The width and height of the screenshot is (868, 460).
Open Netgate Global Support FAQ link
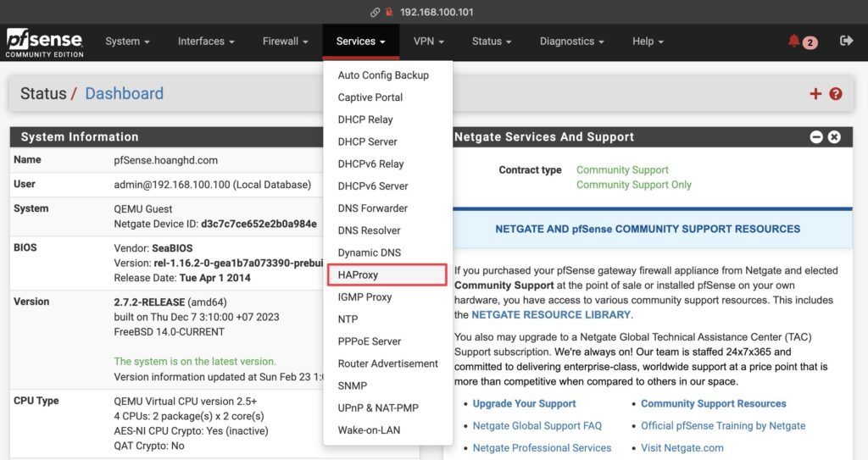(x=537, y=425)
